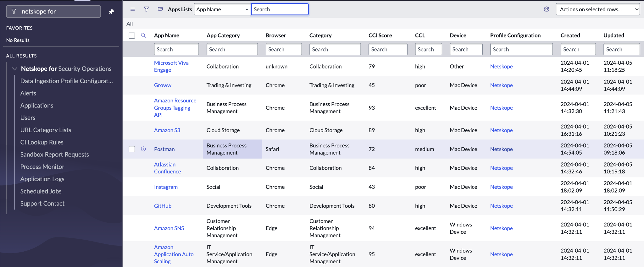Open Netskope profile link in GitHub row

(x=502, y=206)
